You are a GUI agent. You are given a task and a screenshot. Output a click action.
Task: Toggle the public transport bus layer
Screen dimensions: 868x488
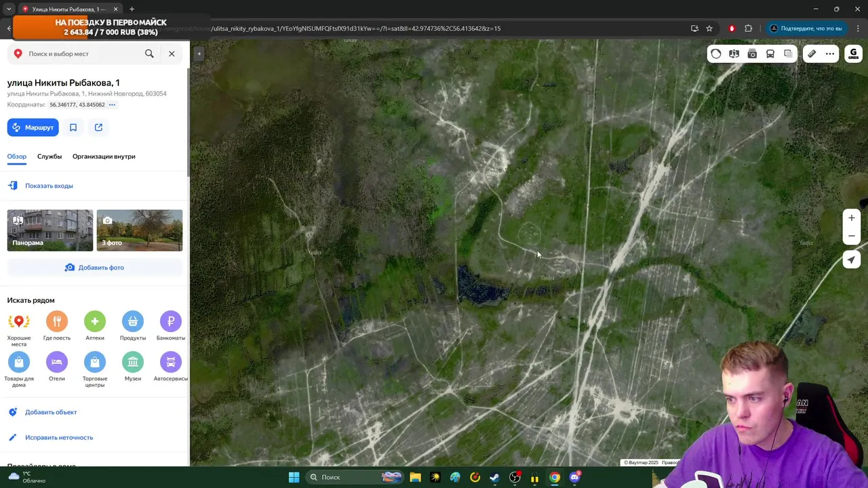pos(770,54)
